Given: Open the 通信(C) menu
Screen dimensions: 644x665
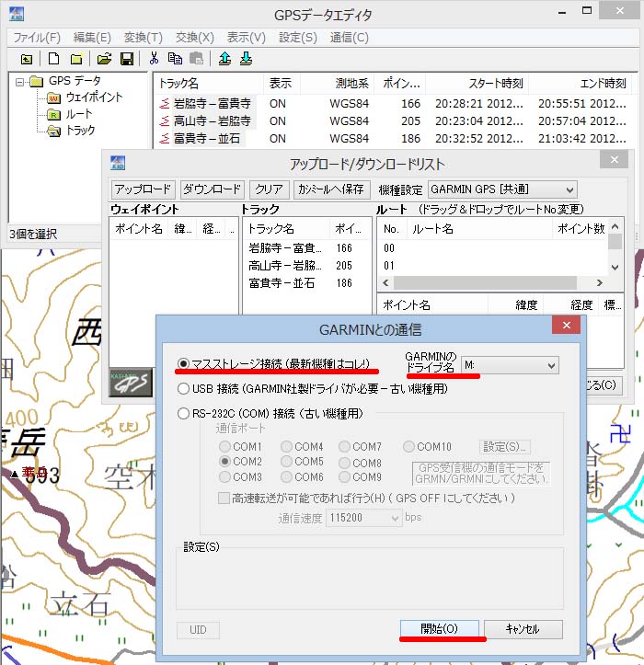Looking at the screenshot, I should pos(350,38).
